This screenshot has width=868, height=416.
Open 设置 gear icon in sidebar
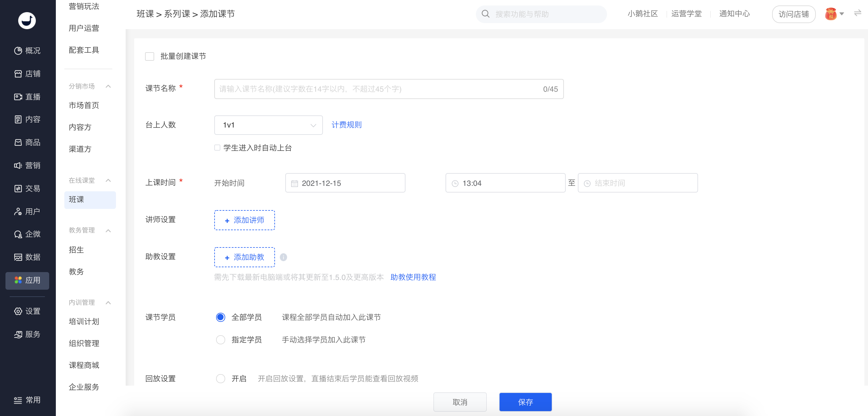(x=18, y=311)
